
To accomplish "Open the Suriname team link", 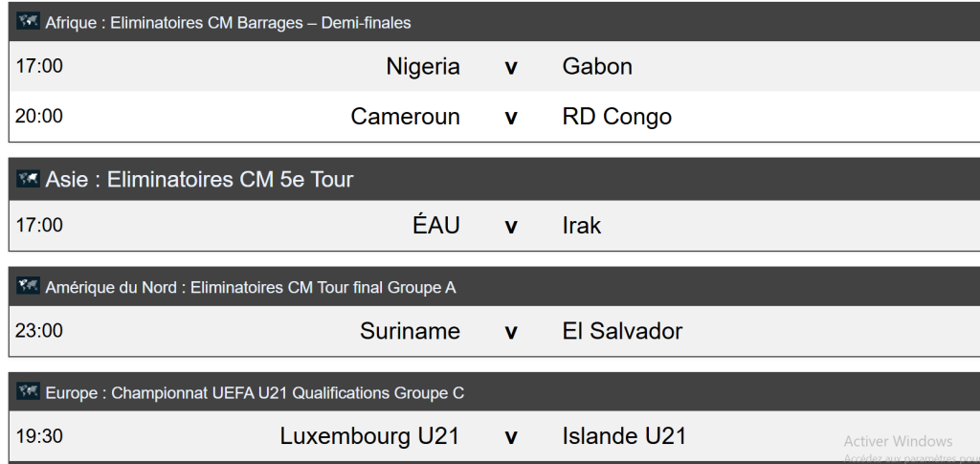I will tap(410, 332).
